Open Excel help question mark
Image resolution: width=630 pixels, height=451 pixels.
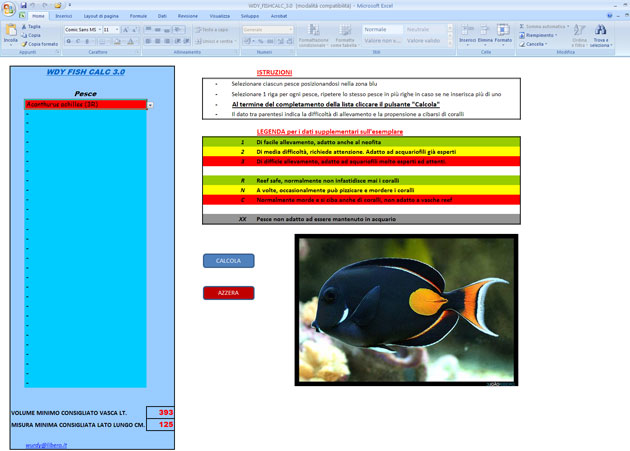pyautogui.click(x=610, y=16)
